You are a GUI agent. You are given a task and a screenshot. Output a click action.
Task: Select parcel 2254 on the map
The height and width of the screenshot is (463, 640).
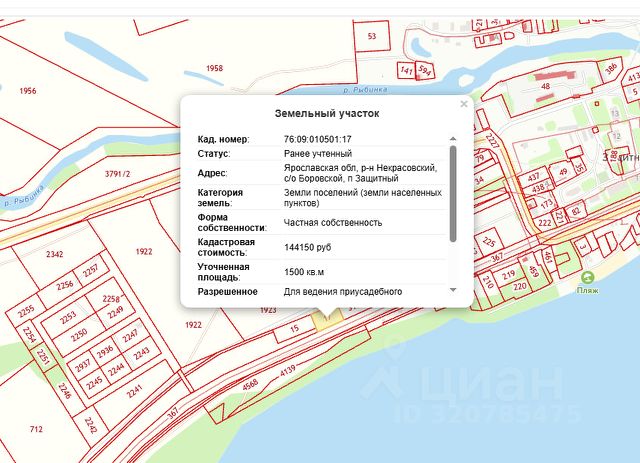click(x=29, y=334)
